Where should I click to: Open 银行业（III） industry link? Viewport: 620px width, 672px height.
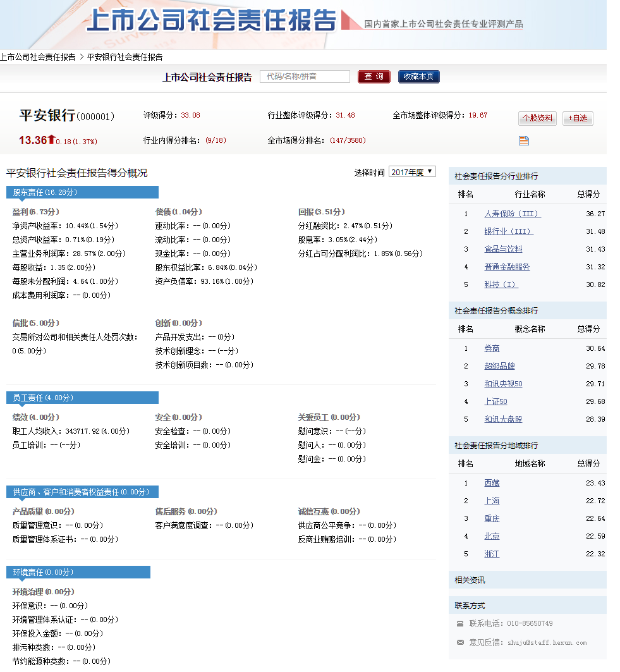tap(509, 231)
